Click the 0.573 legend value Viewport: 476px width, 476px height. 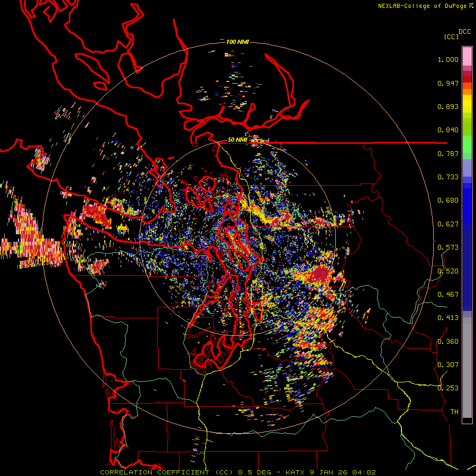[x=448, y=248]
